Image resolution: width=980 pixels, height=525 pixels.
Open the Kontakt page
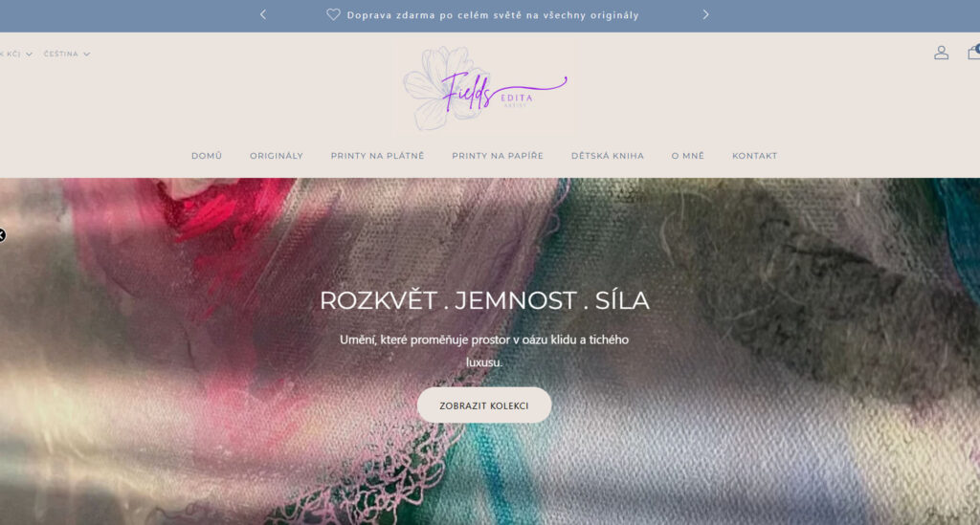pyautogui.click(x=755, y=156)
